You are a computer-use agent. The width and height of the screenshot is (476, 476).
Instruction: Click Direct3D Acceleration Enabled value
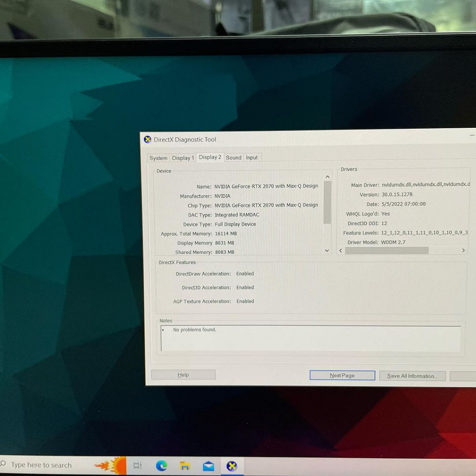(245, 287)
